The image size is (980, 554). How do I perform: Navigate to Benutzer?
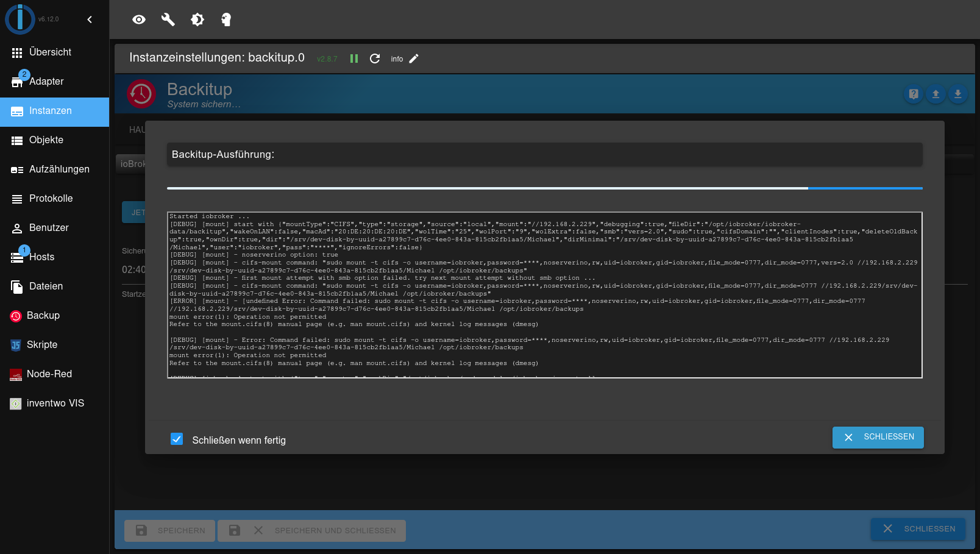click(x=55, y=228)
